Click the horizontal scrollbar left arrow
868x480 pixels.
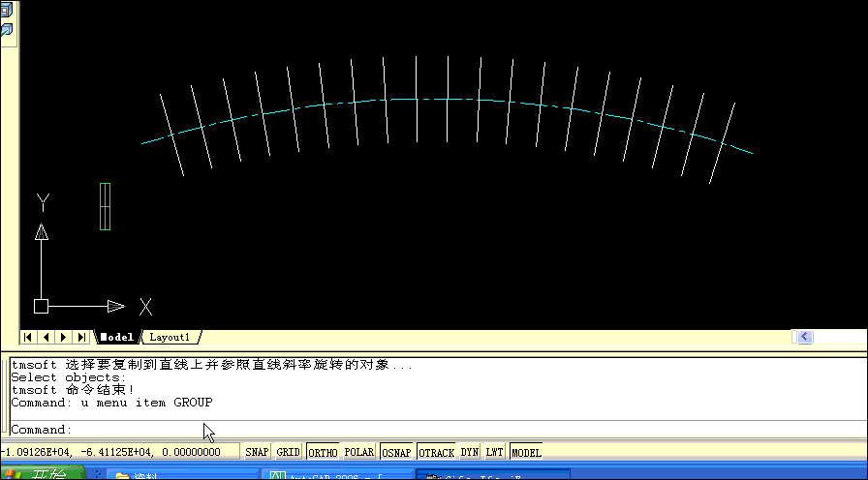tap(805, 337)
